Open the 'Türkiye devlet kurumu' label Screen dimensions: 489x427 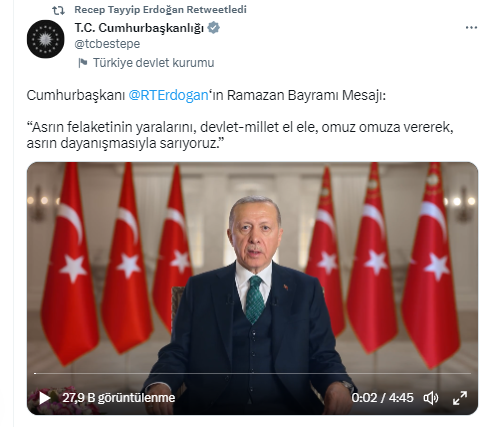[154, 63]
